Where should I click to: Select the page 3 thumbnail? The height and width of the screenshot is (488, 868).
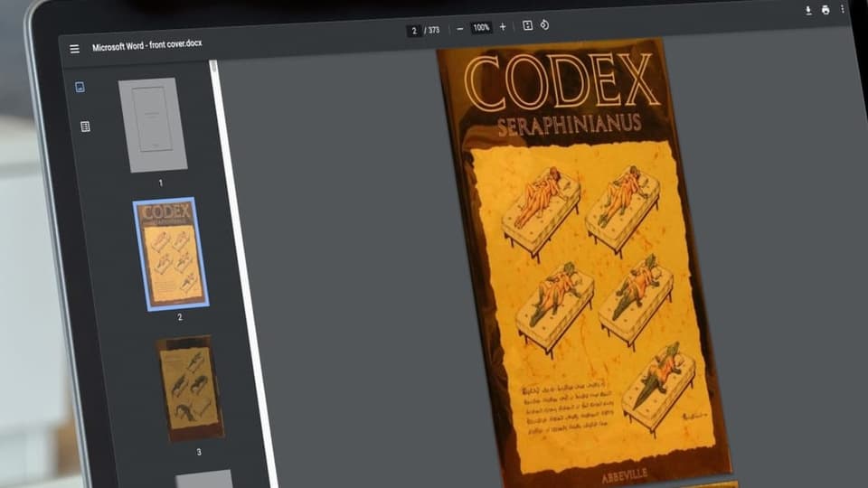click(192, 388)
